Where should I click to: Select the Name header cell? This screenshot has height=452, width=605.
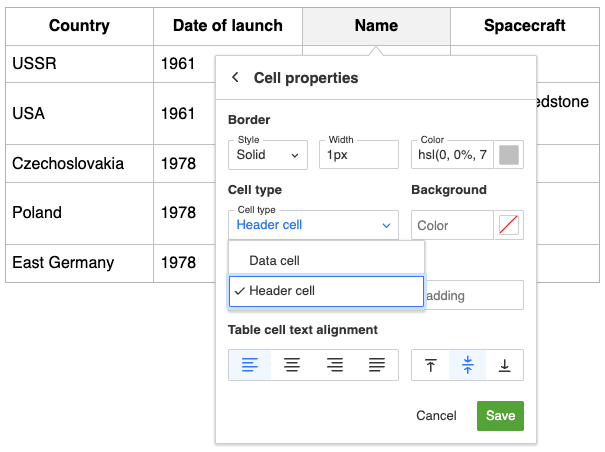click(x=376, y=26)
